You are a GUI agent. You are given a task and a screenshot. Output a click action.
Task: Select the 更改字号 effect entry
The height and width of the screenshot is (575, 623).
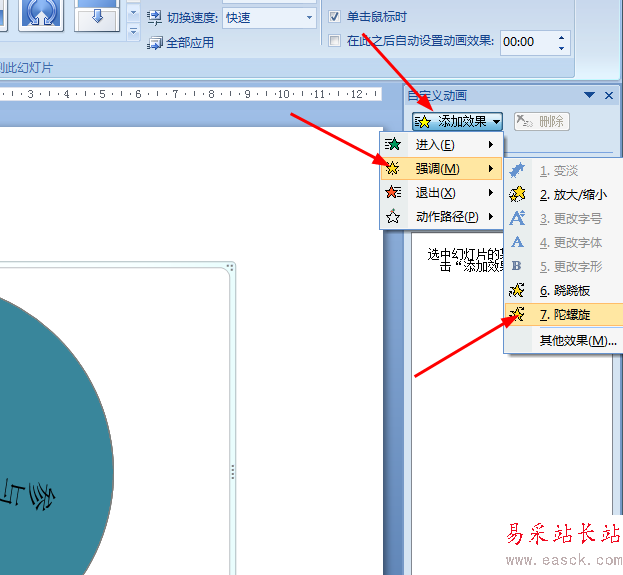click(564, 219)
